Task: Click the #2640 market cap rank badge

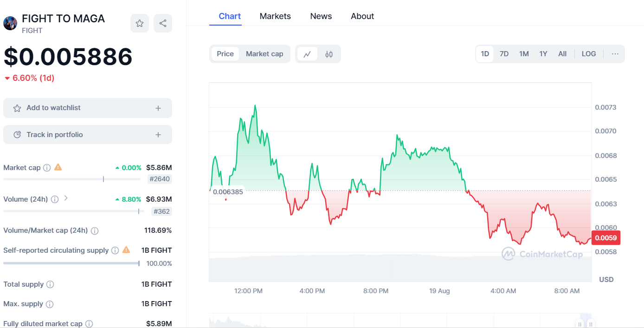Action: 160,179
